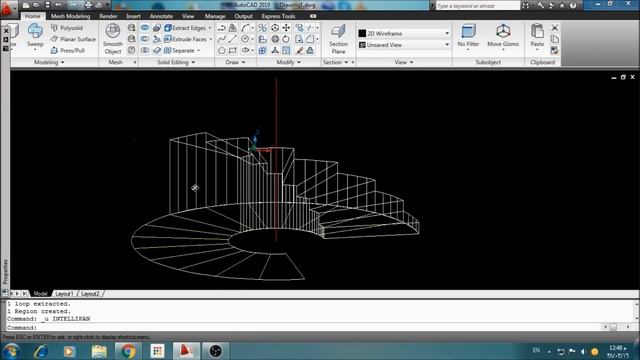Click the Extract Edges tool
This screenshot has width=640, height=360.
pyautogui.click(x=185, y=28)
